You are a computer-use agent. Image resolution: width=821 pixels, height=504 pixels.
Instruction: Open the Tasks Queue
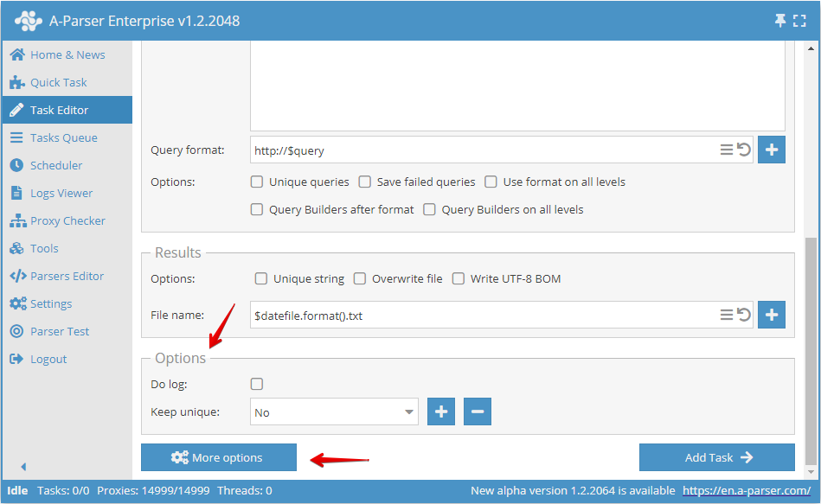(x=59, y=137)
